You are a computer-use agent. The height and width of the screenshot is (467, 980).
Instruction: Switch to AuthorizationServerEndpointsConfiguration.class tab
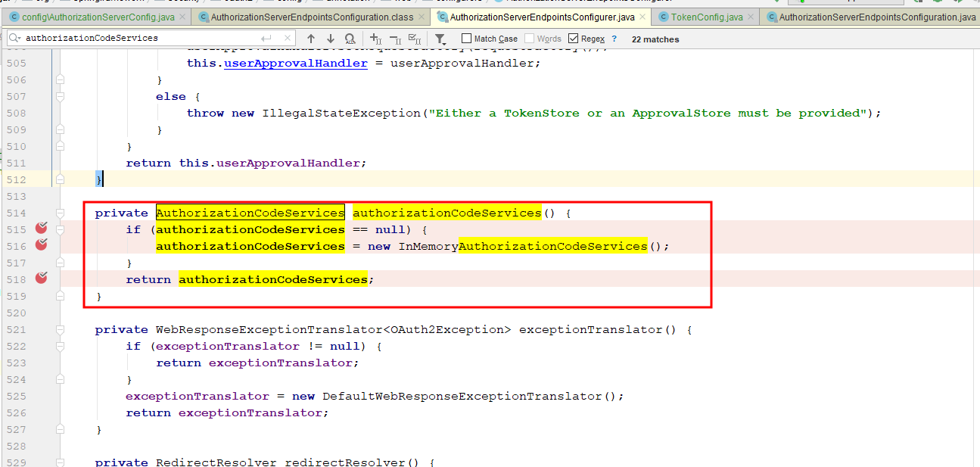311,17
